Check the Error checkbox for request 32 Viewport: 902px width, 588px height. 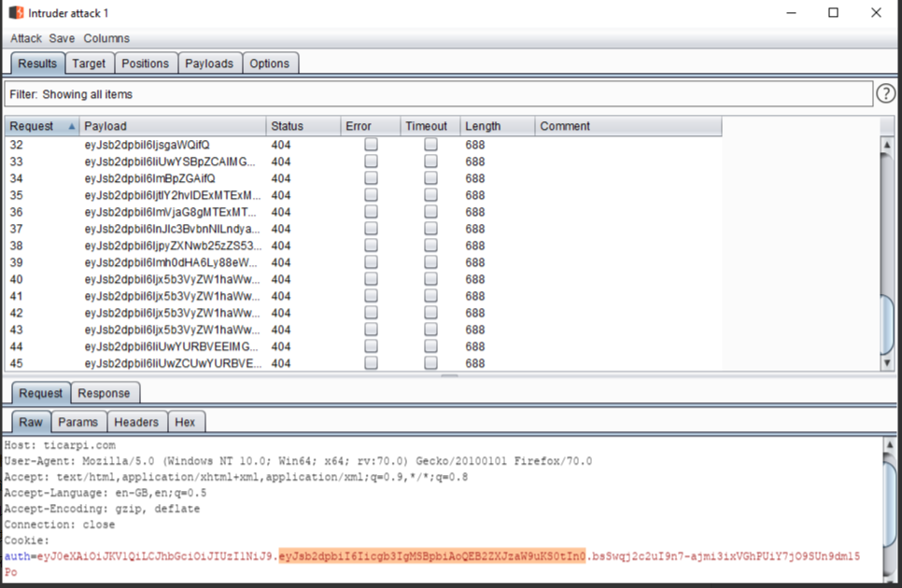[370, 144]
